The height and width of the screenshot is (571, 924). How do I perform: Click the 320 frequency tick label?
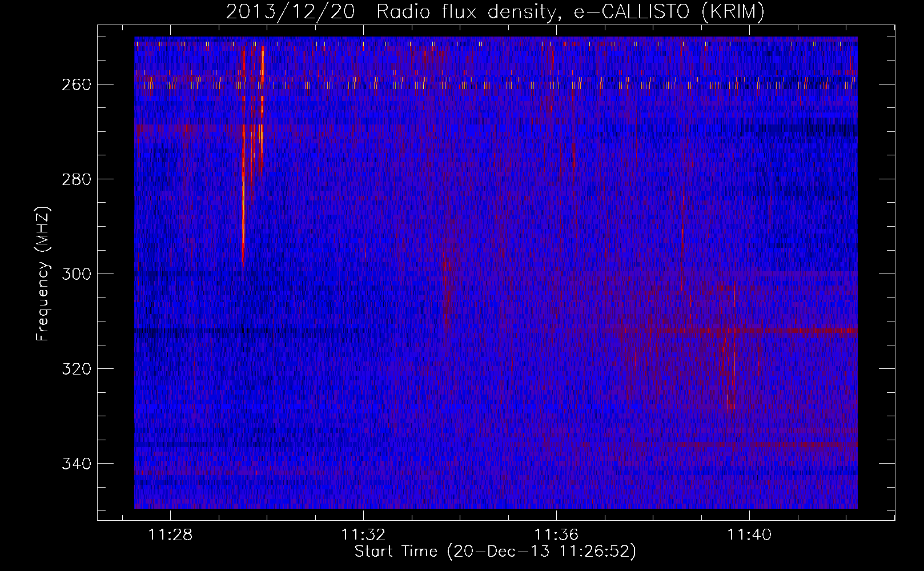click(76, 369)
